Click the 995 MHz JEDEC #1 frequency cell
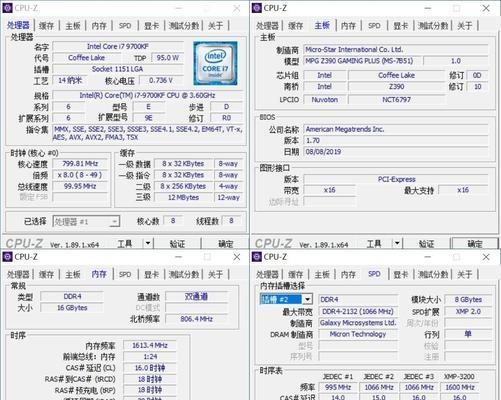This screenshot has width=501, height=400. click(x=338, y=387)
